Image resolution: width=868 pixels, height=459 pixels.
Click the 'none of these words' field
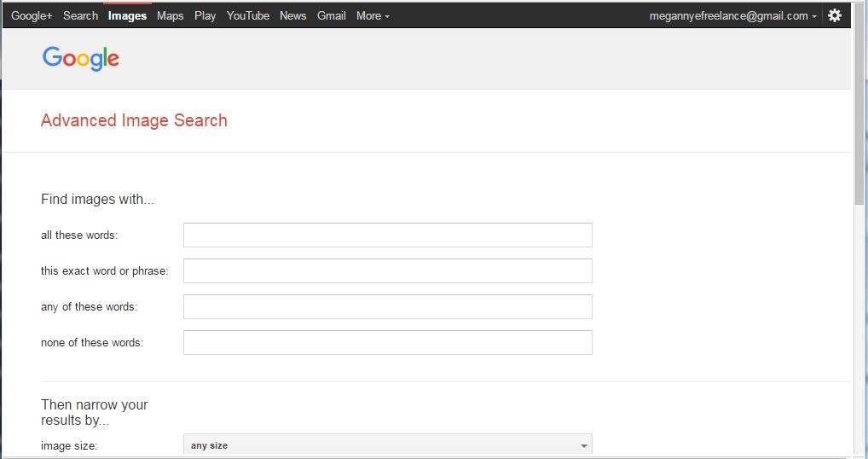point(387,343)
